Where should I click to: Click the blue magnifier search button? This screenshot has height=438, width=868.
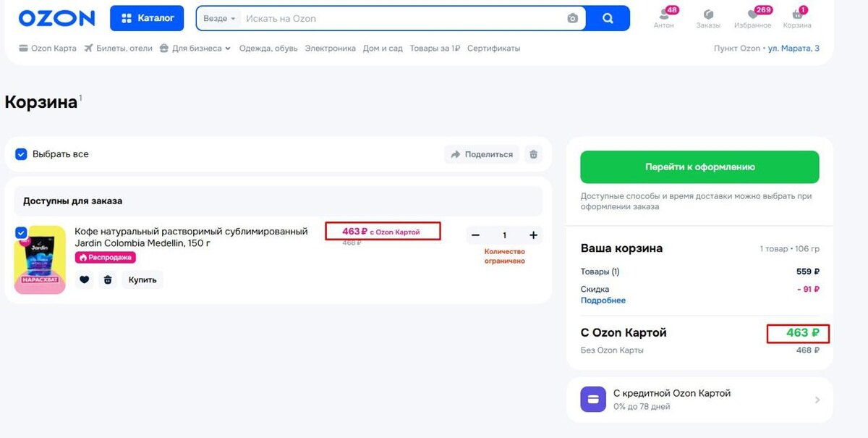tap(608, 19)
